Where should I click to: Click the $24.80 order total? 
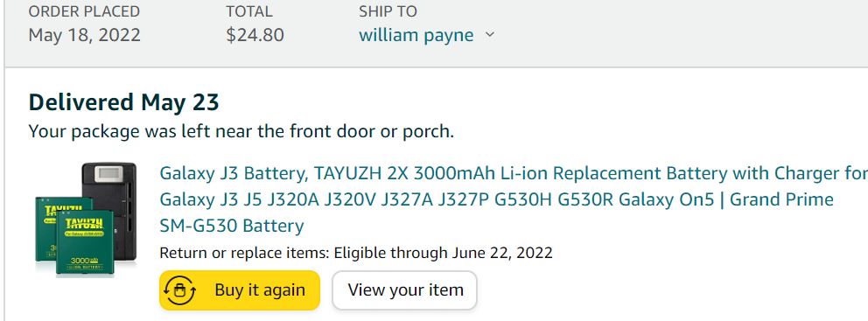[x=255, y=35]
